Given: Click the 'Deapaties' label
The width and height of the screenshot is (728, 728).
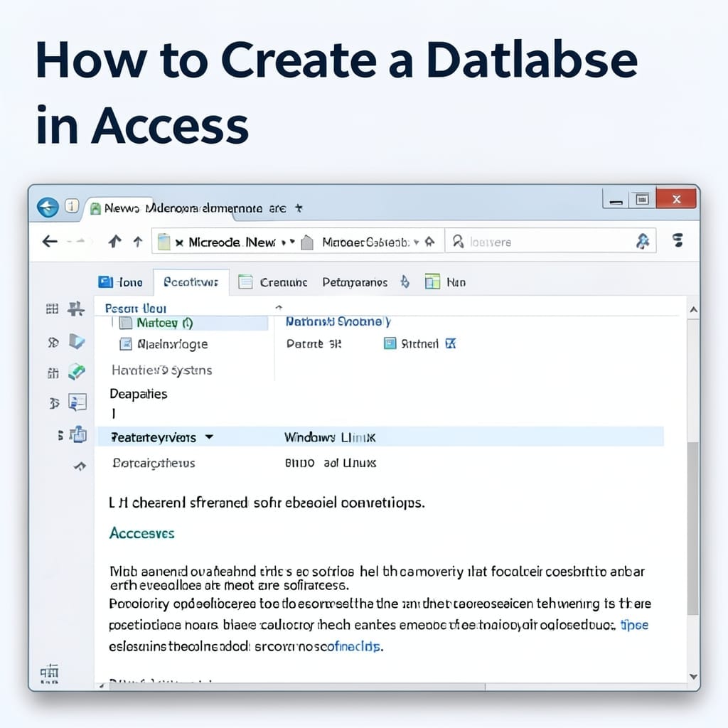Looking at the screenshot, I should (139, 394).
